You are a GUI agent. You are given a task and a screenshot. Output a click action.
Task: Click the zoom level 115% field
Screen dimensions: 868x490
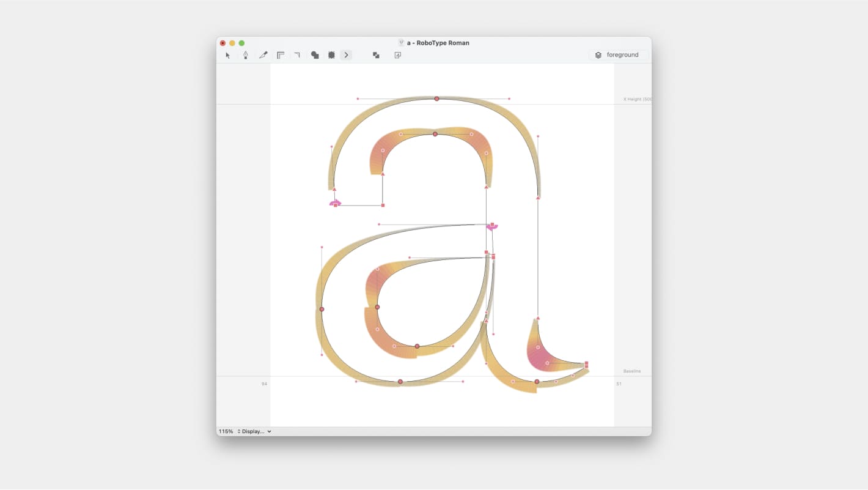click(x=226, y=431)
